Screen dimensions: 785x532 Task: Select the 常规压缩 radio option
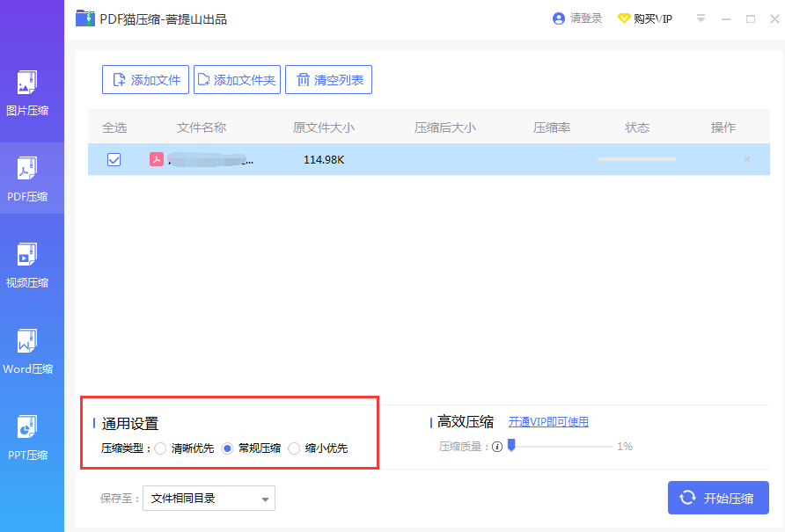[x=227, y=448]
